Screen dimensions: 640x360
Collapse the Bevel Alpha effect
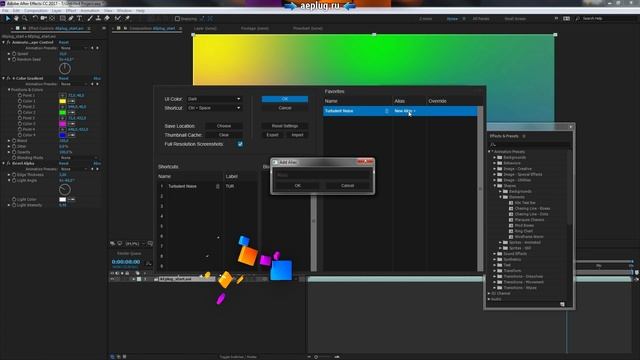(x=4, y=163)
